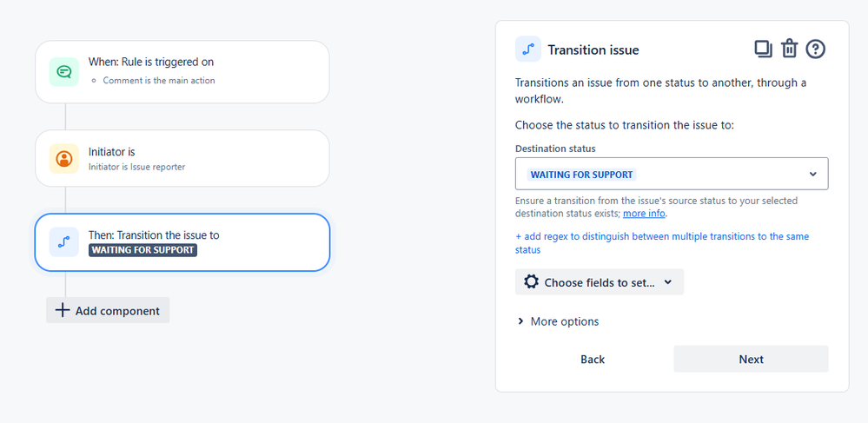Click the dropdown chevron in Destination status
This screenshot has height=423, width=868.
812,174
